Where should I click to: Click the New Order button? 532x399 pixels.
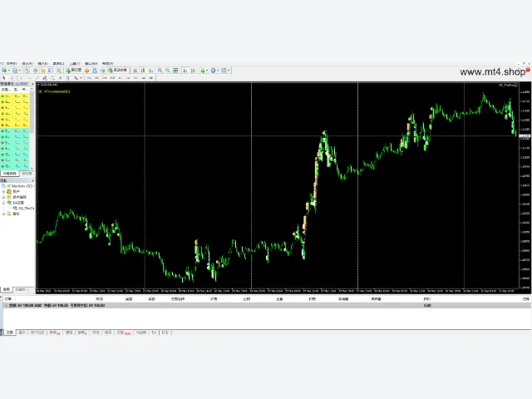pos(74,70)
